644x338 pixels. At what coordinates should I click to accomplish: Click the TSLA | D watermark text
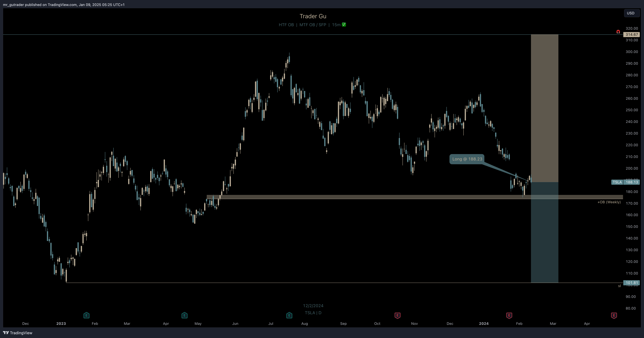tap(313, 313)
